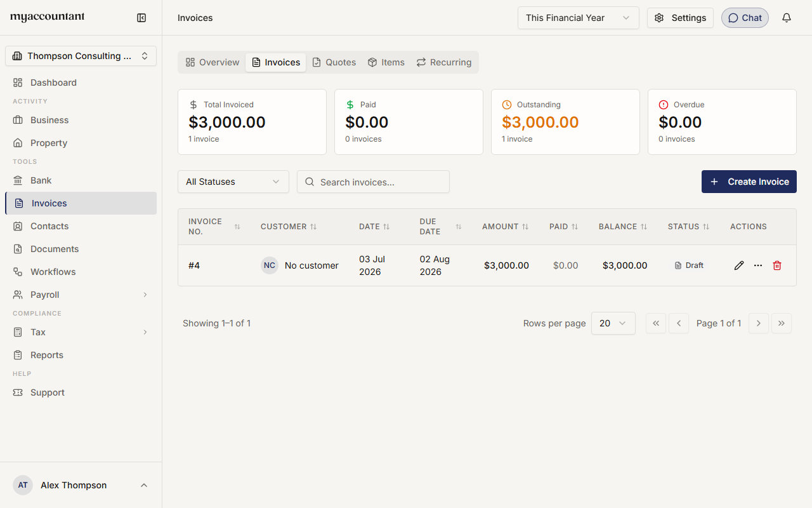Go to next page of invoices
Screen dimensions: 812x508
(x=759, y=323)
